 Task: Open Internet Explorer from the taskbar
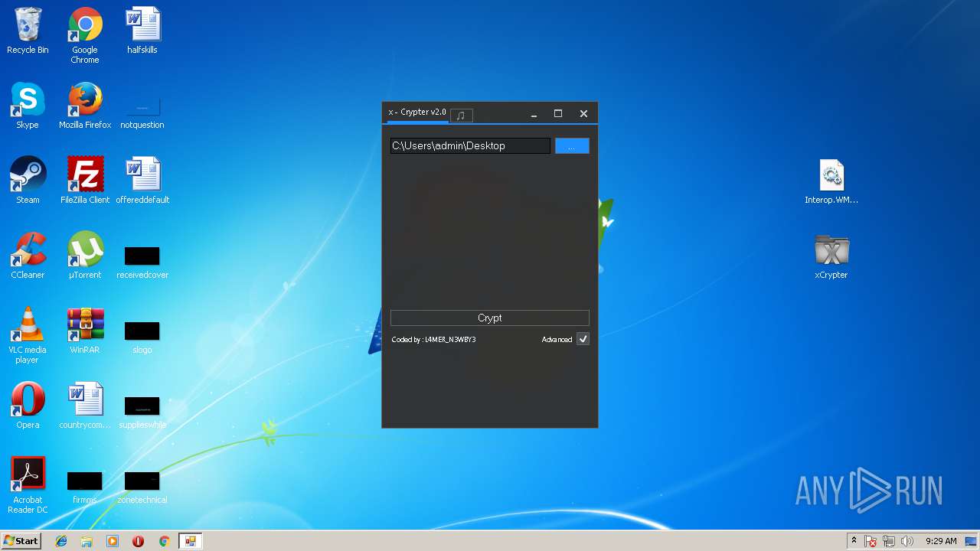[x=61, y=541]
